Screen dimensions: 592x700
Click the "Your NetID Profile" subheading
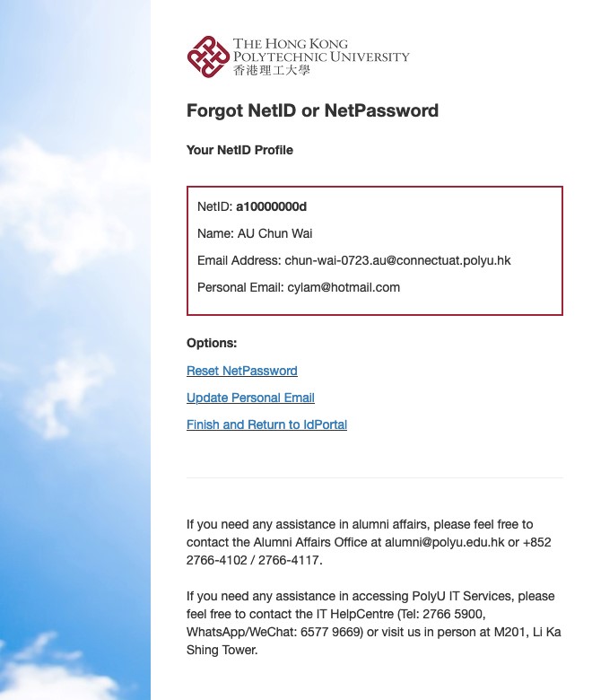pos(239,150)
